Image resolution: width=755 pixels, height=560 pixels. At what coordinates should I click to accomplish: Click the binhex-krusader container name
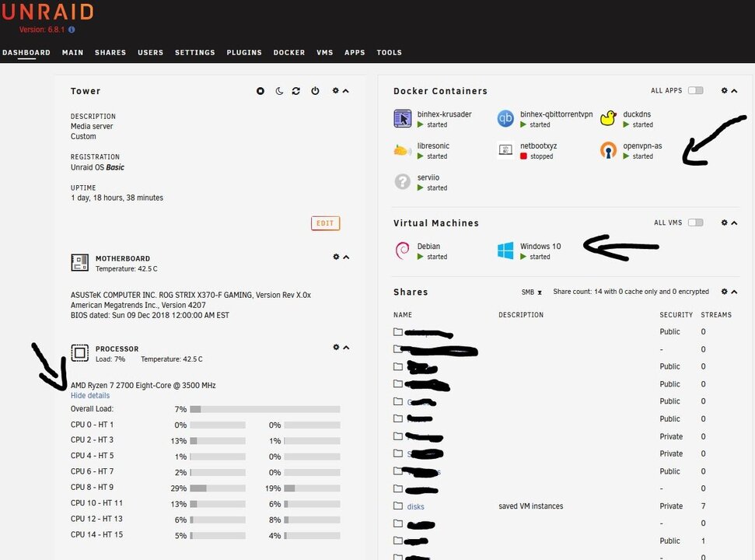click(445, 114)
